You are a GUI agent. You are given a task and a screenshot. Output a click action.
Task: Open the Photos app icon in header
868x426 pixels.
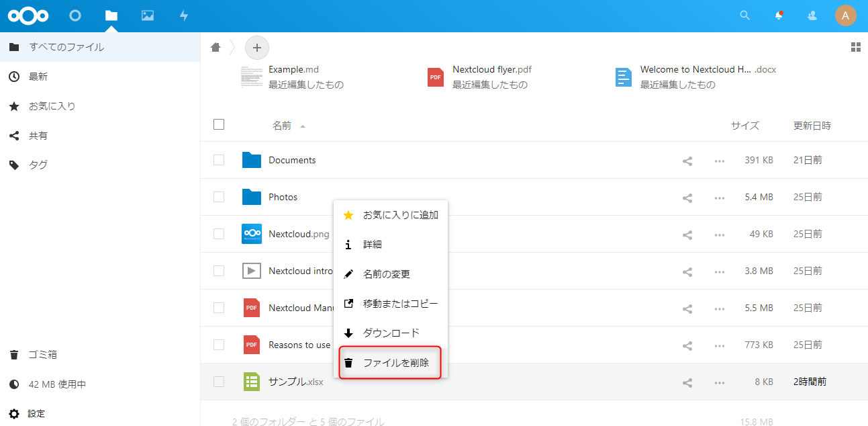coord(148,15)
